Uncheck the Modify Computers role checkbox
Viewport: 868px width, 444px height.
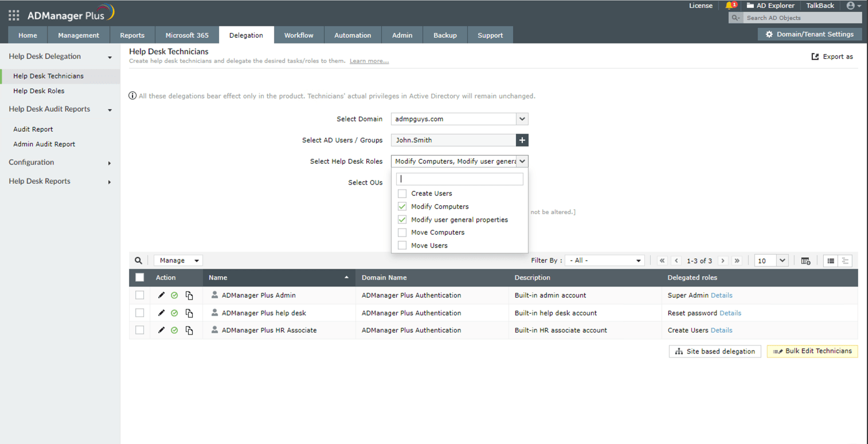click(402, 207)
